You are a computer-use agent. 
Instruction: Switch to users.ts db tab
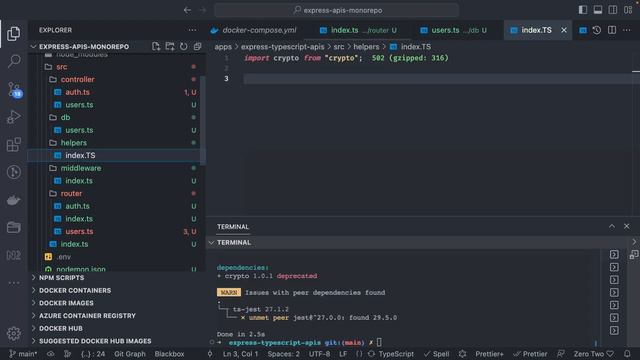[x=453, y=30]
